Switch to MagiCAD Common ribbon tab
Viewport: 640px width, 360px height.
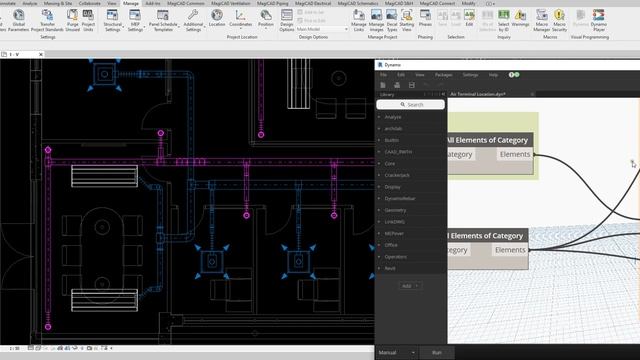coord(185,3)
